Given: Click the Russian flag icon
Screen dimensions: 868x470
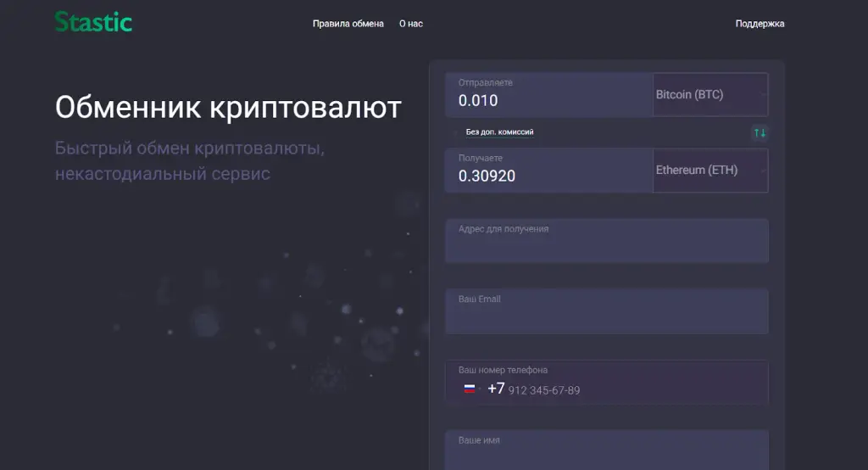Looking at the screenshot, I should (x=470, y=389).
